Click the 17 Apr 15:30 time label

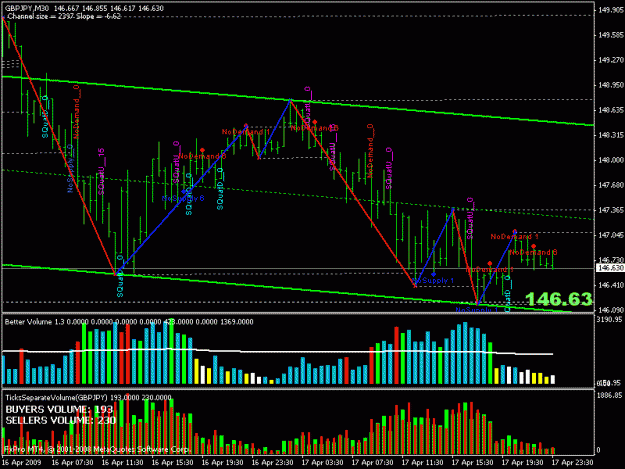472,463
